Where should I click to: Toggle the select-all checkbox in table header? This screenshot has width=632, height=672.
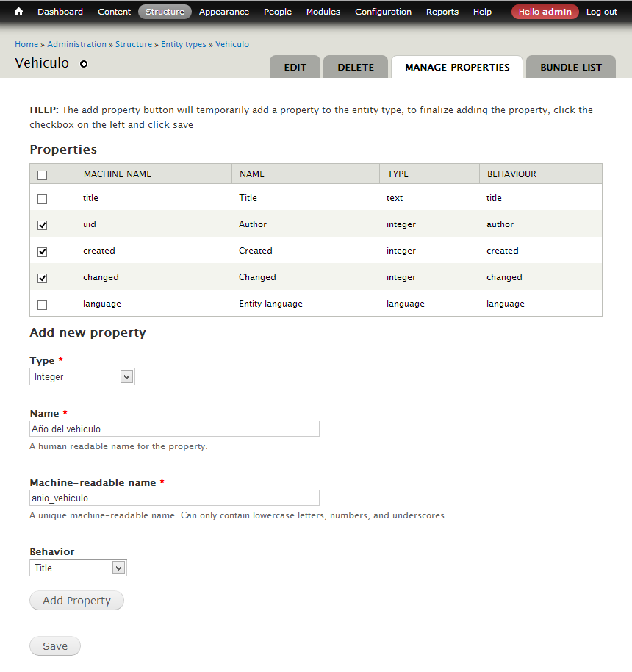pos(42,175)
